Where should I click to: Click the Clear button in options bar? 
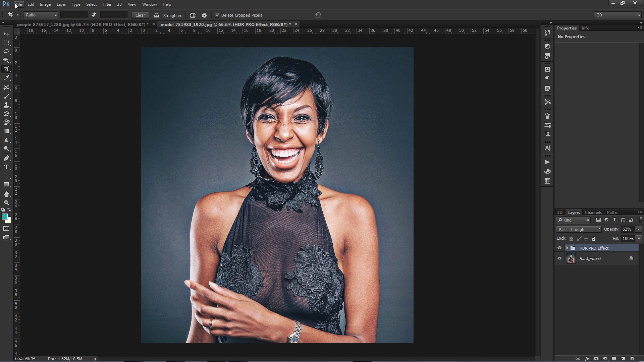tap(139, 15)
